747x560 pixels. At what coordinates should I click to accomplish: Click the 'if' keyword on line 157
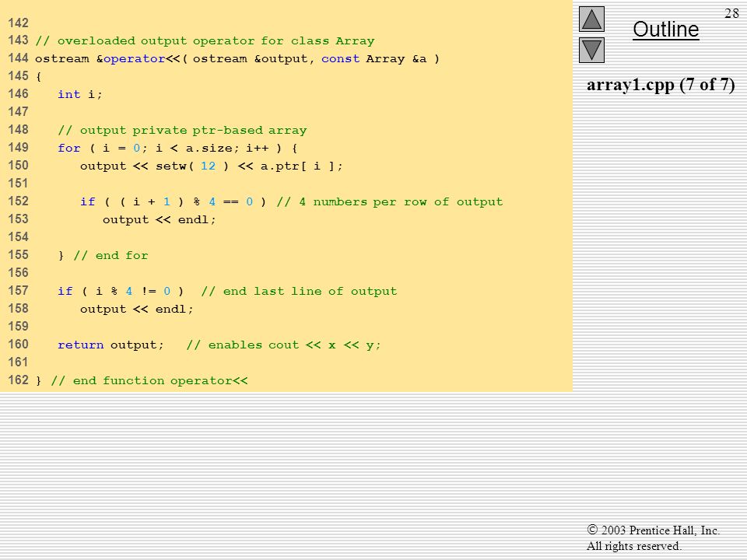(x=65, y=292)
